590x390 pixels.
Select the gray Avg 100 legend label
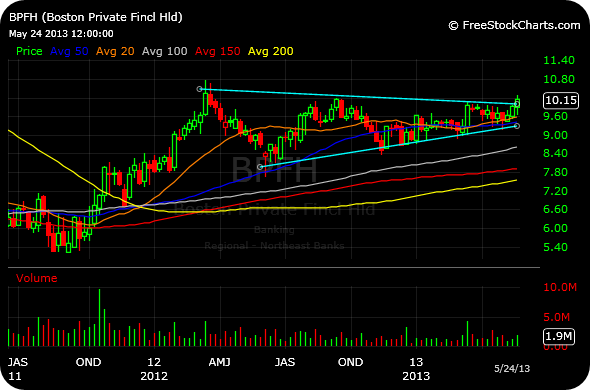click(x=164, y=51)
